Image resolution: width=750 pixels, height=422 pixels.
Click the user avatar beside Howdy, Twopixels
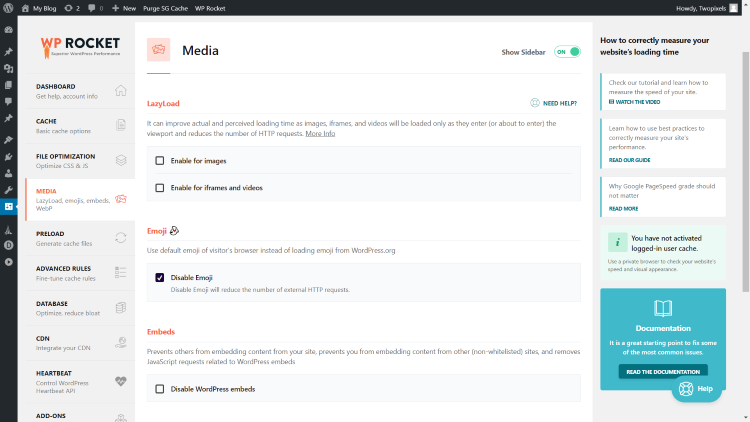pos(733,8)
